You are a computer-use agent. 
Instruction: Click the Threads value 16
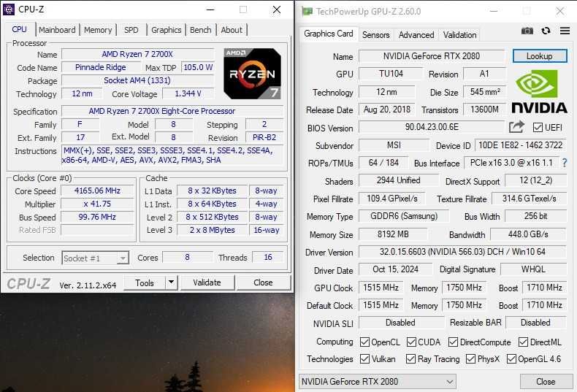268,257
